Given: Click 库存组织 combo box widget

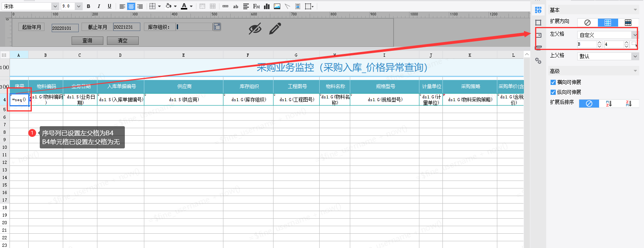Looking at the screenshot, I should 194,27.
